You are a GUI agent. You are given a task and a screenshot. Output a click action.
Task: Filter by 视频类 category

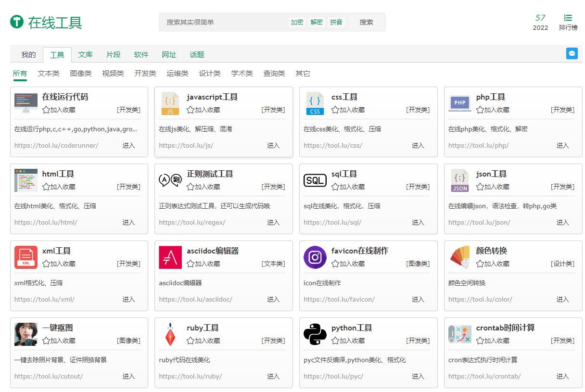pos(113,74)
